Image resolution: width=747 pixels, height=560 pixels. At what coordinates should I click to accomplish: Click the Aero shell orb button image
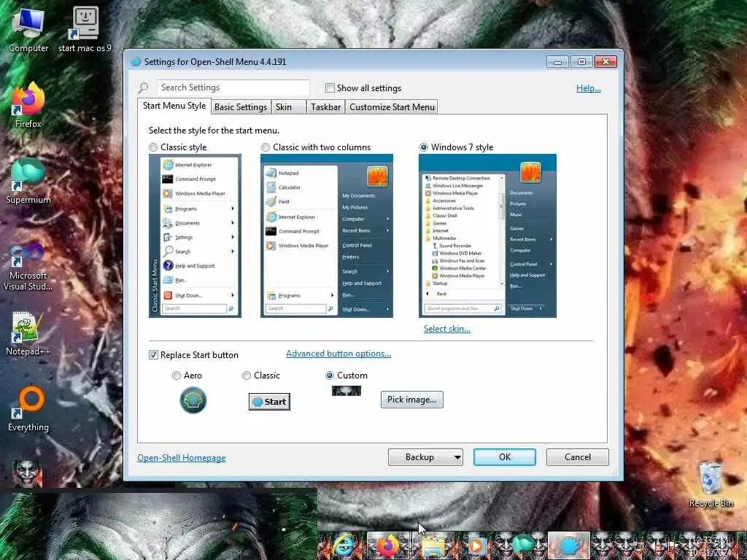coord(193,400)
